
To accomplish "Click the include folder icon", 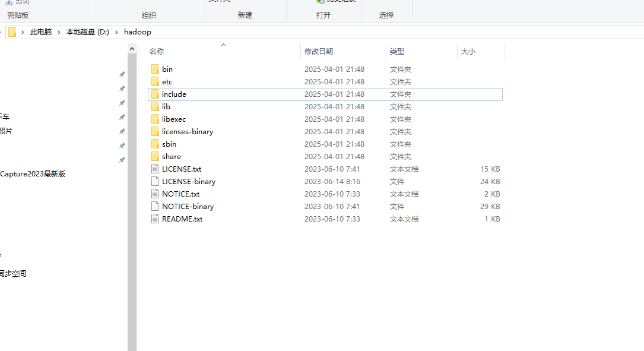I will pyautogui.click(x=155, y=94).
